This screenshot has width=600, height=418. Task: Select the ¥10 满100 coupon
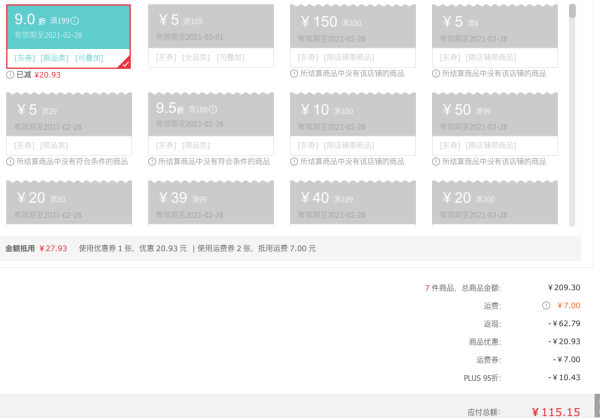point(353,124)
